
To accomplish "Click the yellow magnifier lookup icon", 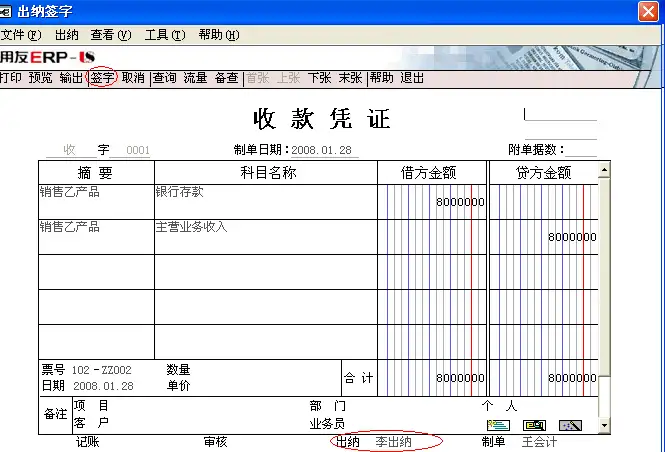I will pyautogui.click(x=534, y=425).
